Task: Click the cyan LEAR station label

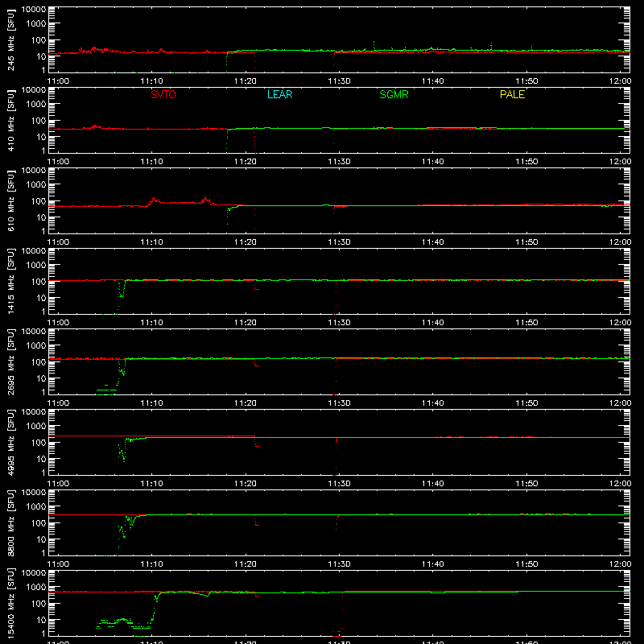Action: point(279,94)
